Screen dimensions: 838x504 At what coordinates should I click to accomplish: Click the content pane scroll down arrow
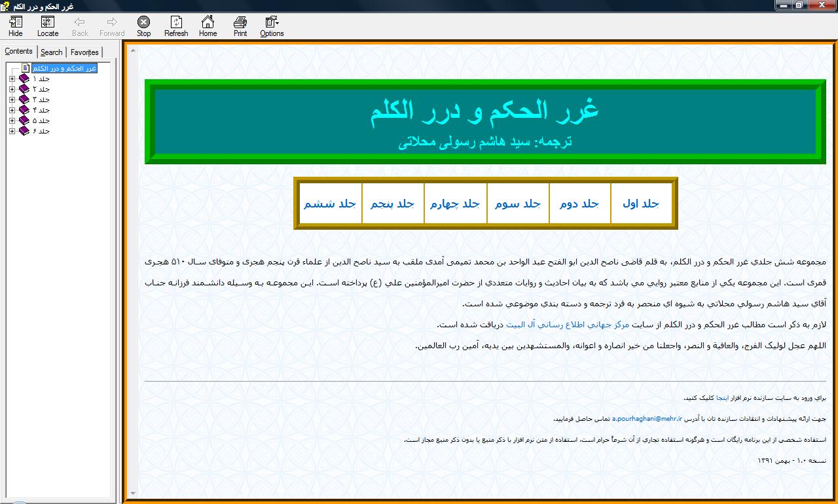tap(133, 493)
